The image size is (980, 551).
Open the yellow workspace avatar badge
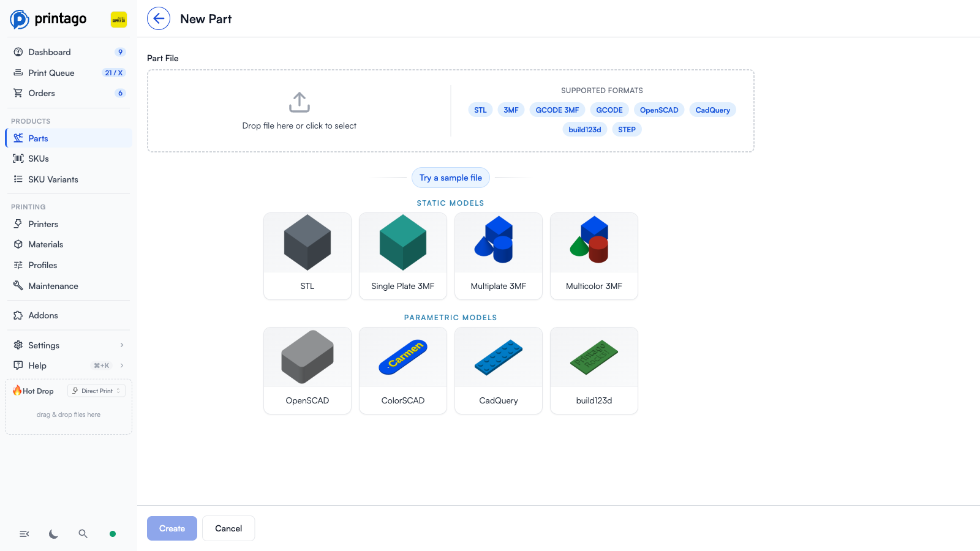click(119, 20)
